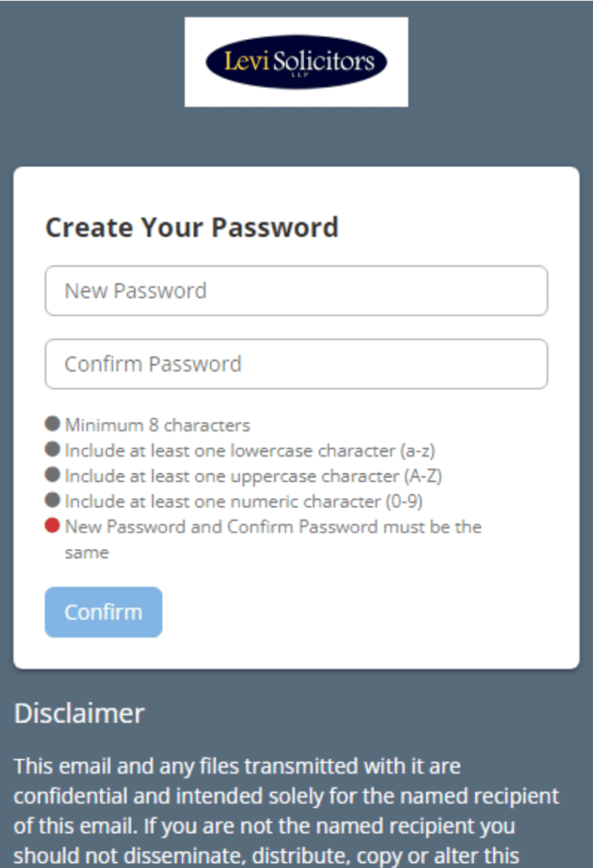Select the 'Minimum 8 characters' requirement text
The width and height of the screenshot is (593, 868).
158,425
